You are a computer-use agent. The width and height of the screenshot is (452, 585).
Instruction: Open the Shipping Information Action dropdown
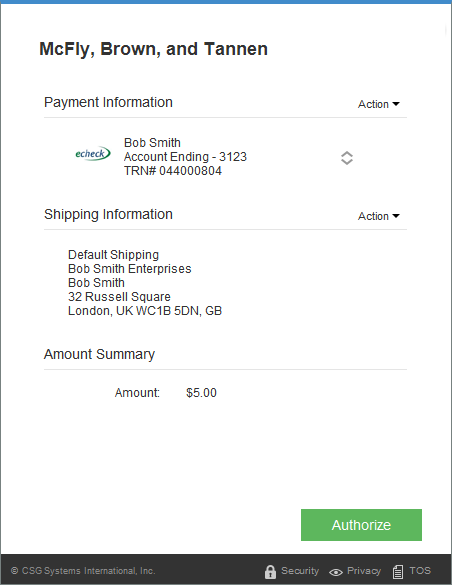(x=379, y=216)
